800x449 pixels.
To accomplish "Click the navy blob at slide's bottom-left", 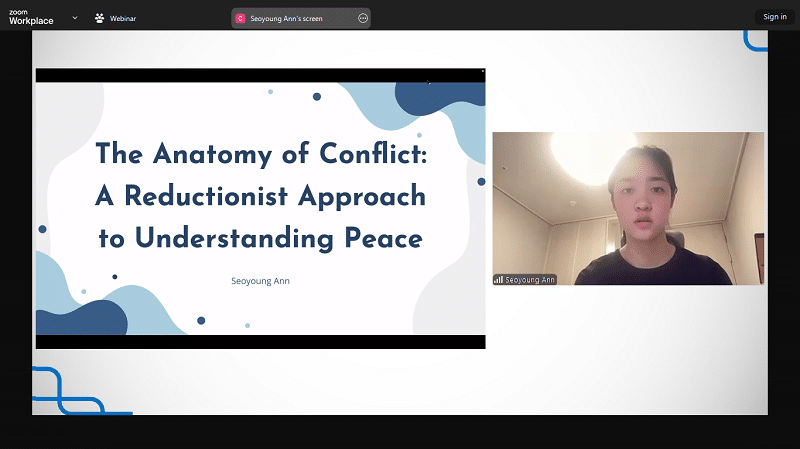I will click(82, 318).
